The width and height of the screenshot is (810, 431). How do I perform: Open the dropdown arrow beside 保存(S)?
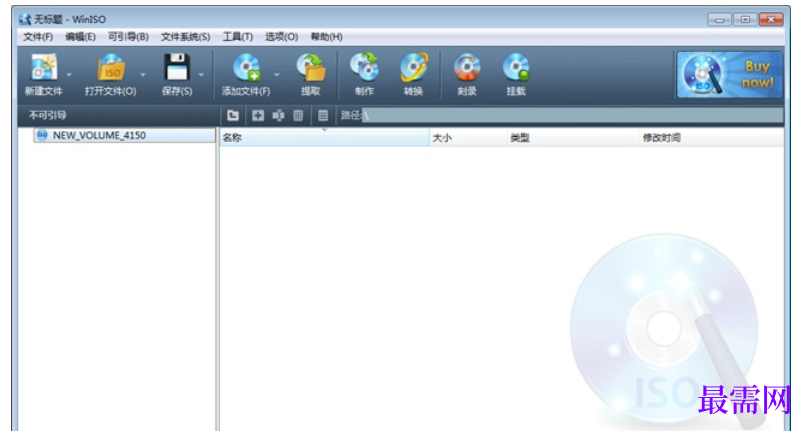(x=201, y=75)
